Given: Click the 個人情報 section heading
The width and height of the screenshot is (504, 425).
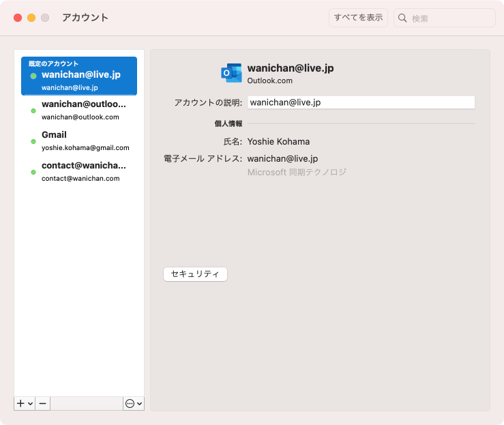Looking at the screenshot, I should click(x=228, y=123).
